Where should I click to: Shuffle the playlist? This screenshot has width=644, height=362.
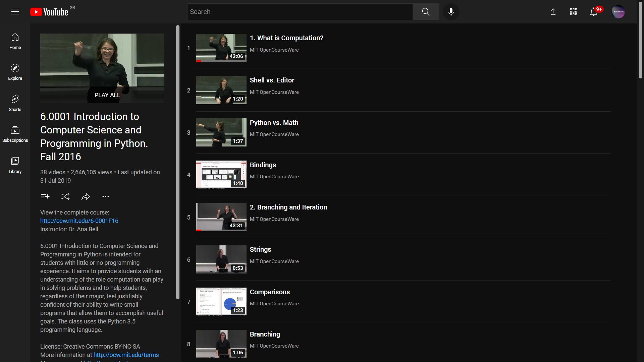[x=65, y=196]
